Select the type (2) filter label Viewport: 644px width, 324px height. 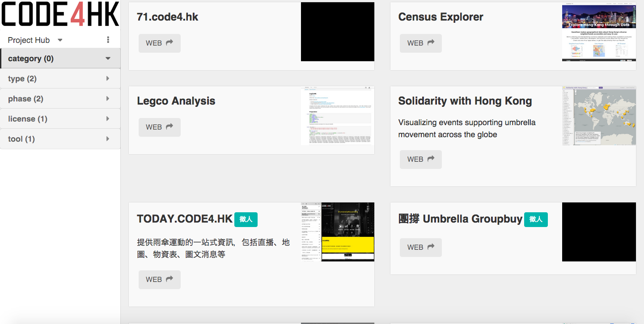[22, 79]
